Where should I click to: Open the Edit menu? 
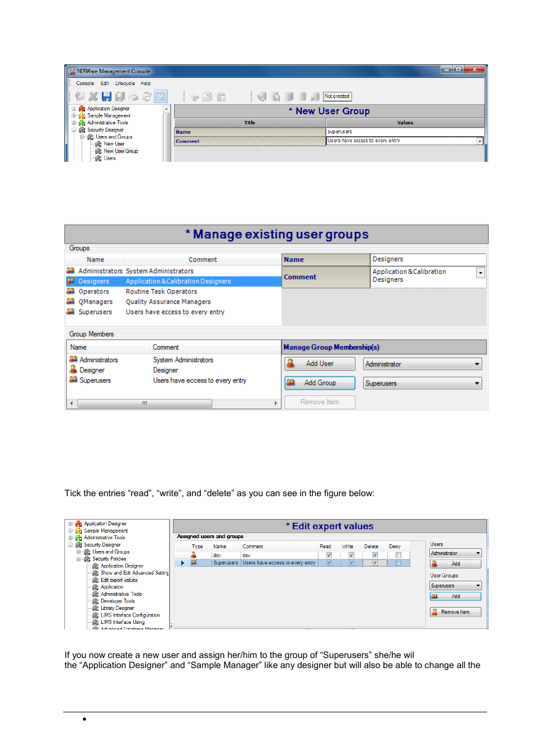click(x=105, y=83)
